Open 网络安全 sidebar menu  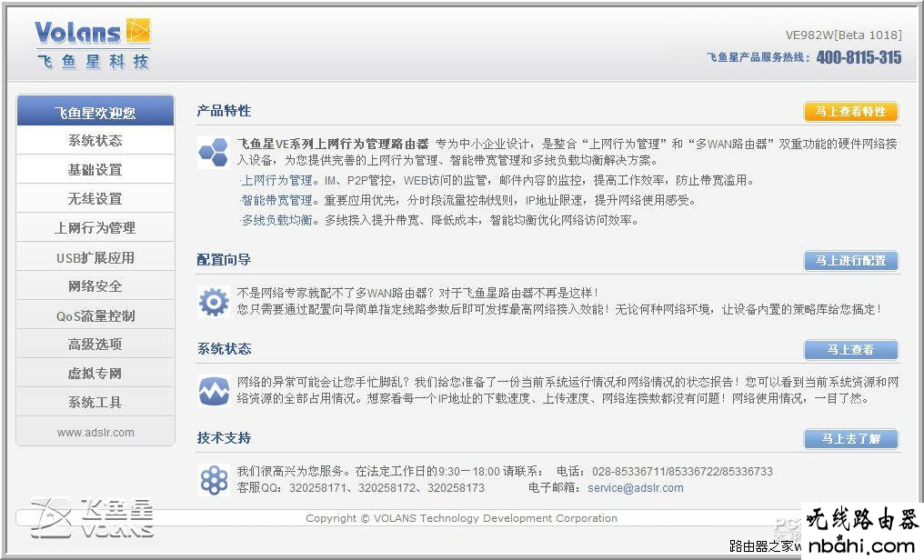[95, 286]
